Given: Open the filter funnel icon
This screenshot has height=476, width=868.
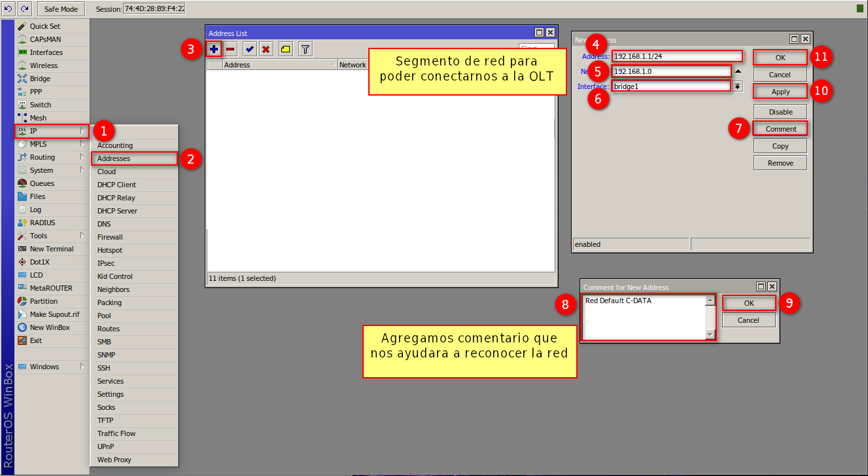Looking at the screenshot, I should [305, 49].
